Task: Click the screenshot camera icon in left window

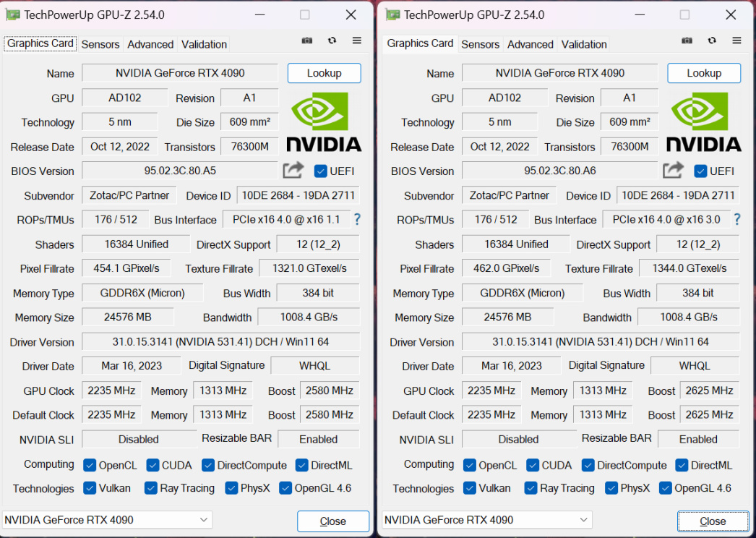Action: tap(306, 40)
